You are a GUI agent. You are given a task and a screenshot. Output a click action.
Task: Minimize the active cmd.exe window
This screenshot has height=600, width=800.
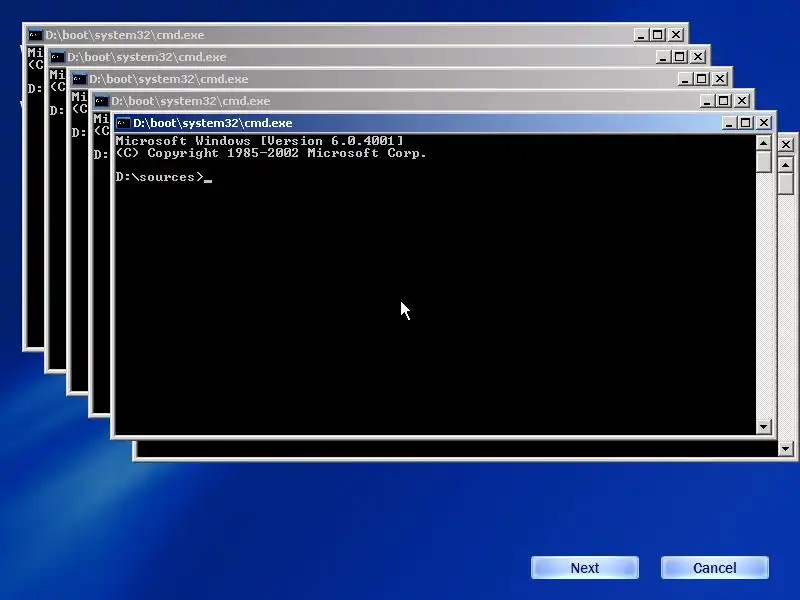(729, 123)
